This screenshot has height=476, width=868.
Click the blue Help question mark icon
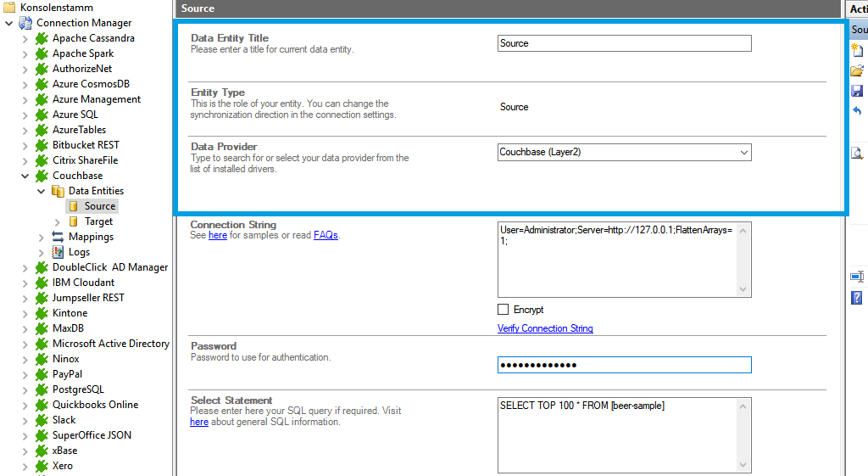857,298
